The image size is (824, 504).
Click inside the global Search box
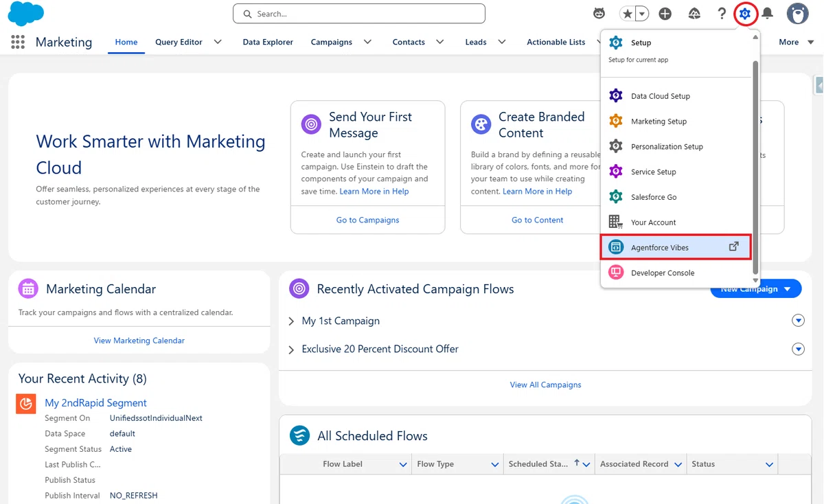tap(359, 14)
